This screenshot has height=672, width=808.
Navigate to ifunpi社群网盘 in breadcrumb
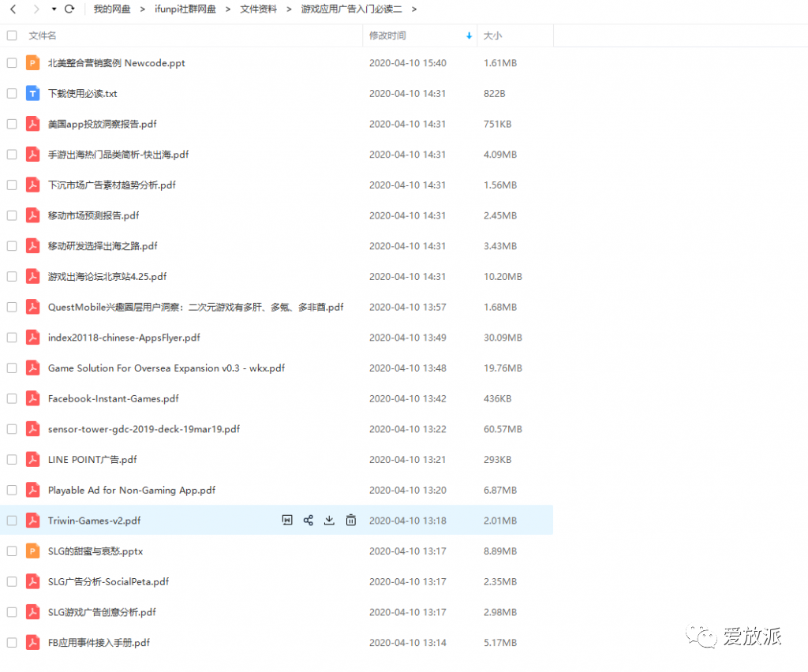click(185, 9)
